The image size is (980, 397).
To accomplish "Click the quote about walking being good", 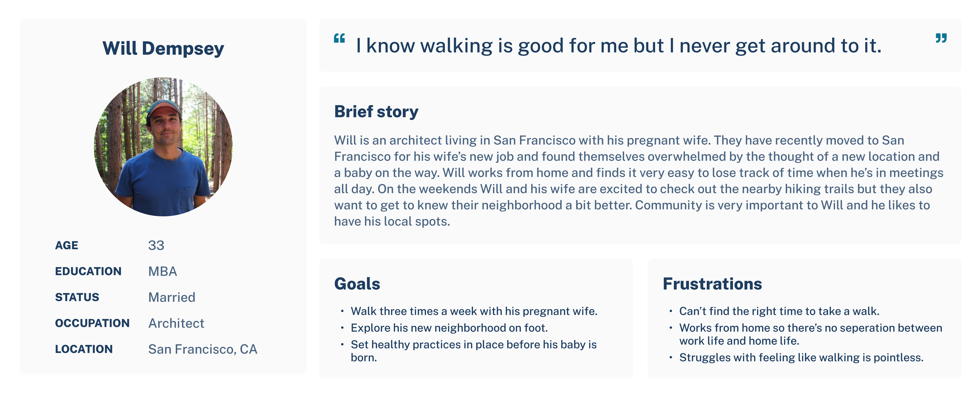I will (x=619, y=46).
